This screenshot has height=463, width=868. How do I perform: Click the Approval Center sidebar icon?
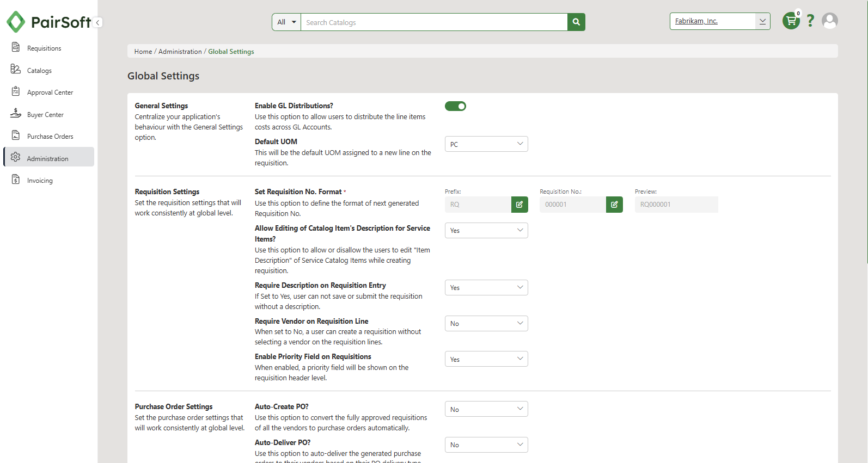16,91
